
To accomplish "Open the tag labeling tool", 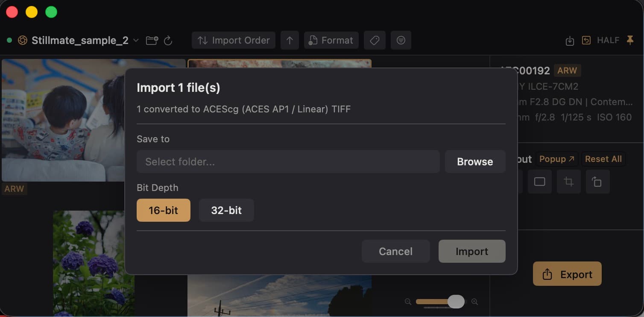I will click(375, 40).
